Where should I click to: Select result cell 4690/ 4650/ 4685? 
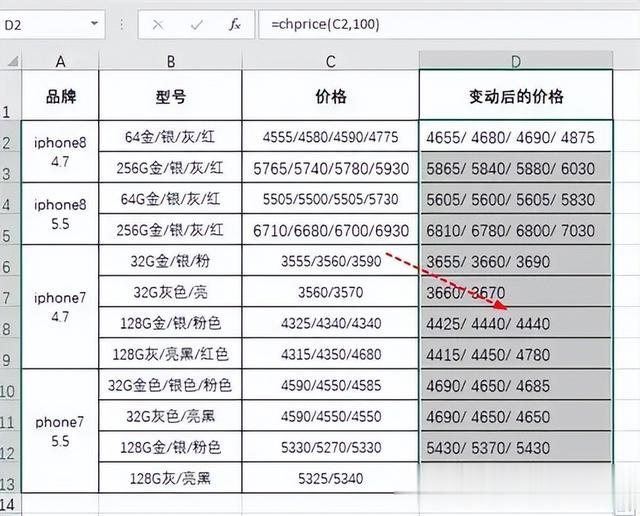516,385
